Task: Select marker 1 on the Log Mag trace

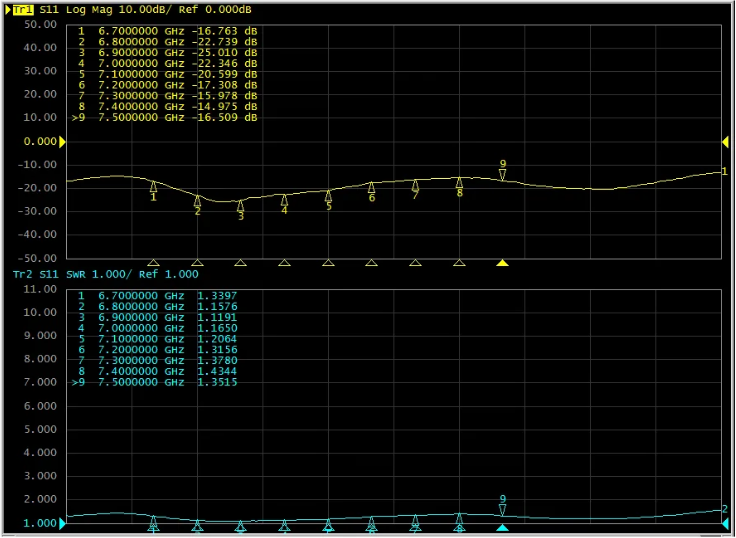Action: click(153, 186)
